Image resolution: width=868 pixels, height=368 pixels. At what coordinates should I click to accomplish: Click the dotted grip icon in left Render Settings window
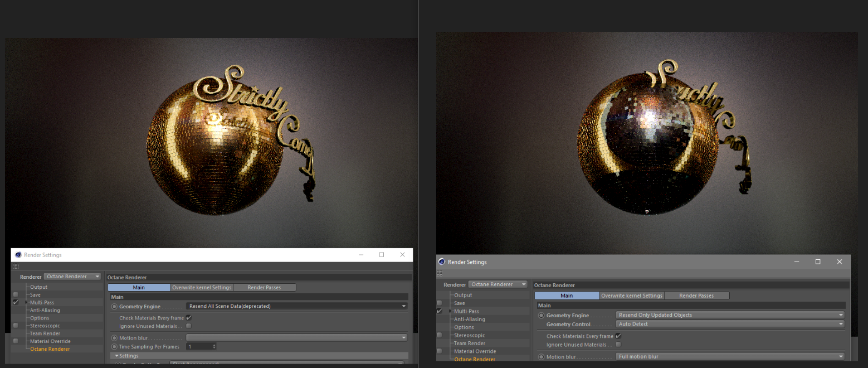(16, 267)
